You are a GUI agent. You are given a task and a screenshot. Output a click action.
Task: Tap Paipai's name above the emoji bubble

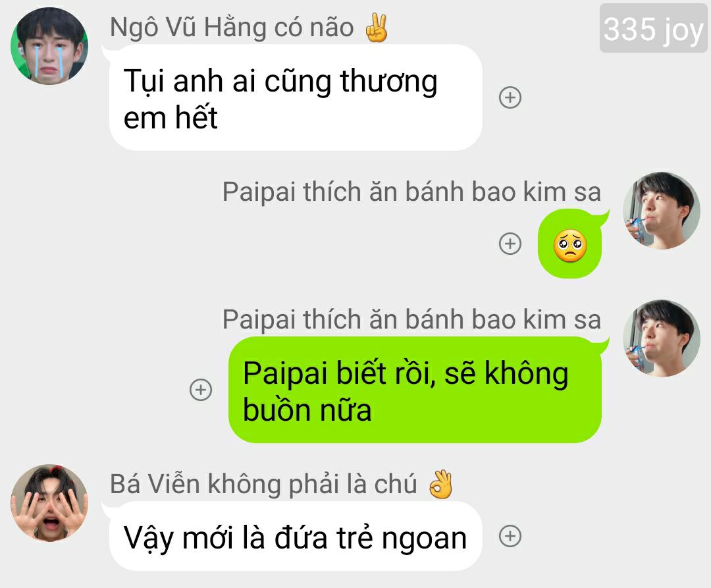coord(411,192)
